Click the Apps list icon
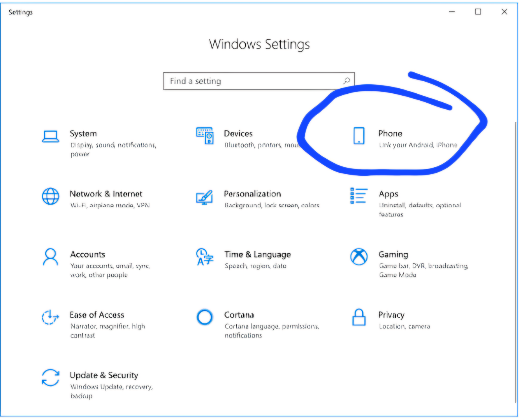 click(x=359, y=196)
